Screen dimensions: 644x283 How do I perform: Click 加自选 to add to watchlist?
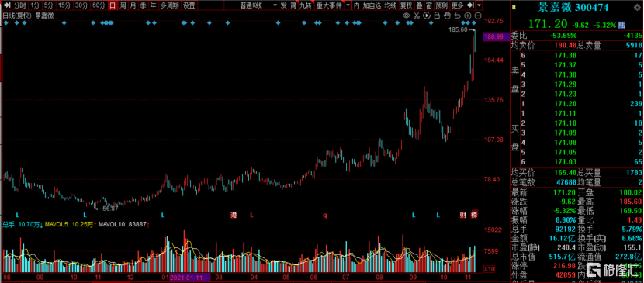point(372,5)
